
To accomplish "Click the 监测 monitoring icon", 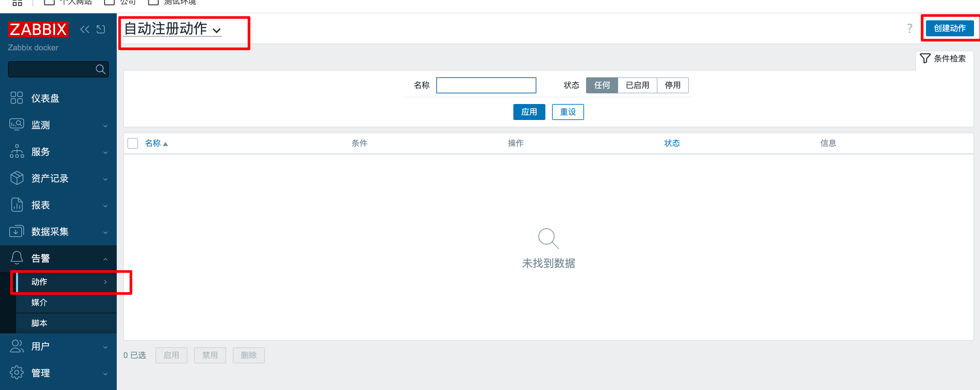I will (16, 124).
